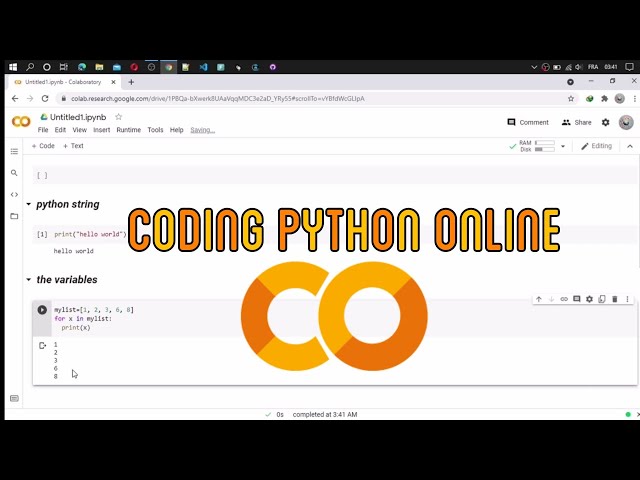Collapse the the variables section
Image resolution: width=640 pixels, height=480 pixels.
point(29,280)
